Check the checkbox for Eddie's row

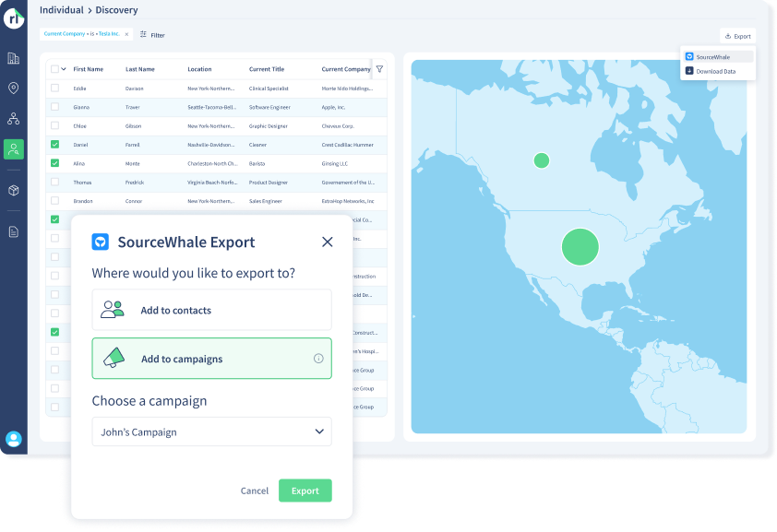click(55, 89)
